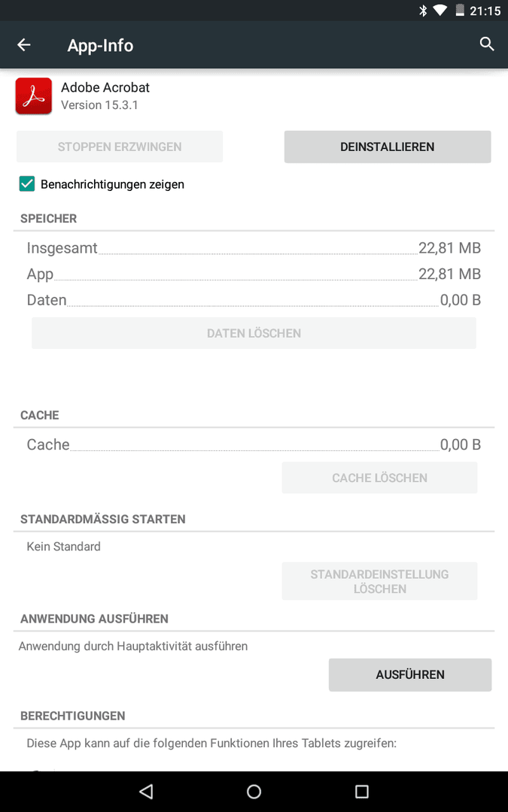Click the CACHE LÖSCHEN button
This screenshot has height=812, width=508.
tap(379, 477)
